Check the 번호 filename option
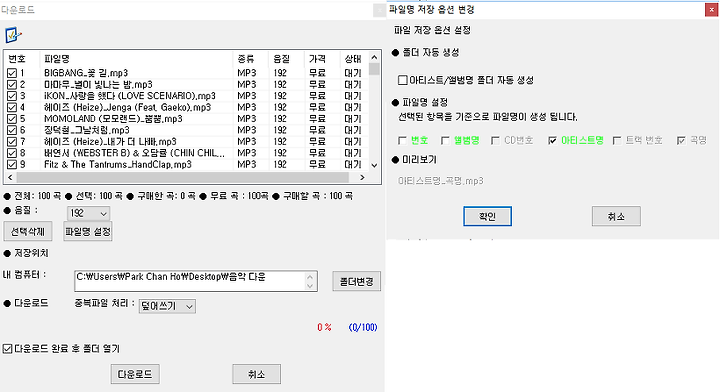720x392 pixels. tap(403, 140)
